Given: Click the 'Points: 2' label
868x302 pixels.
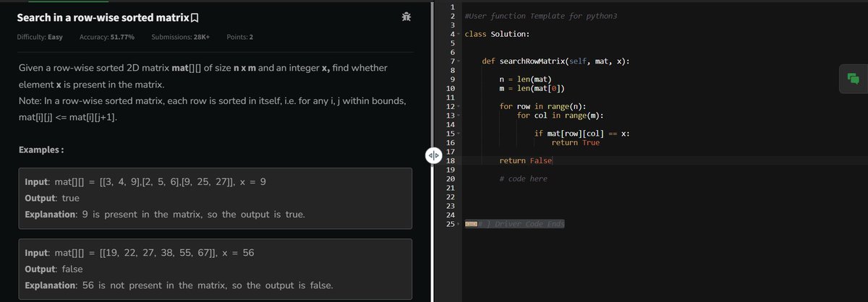Looking at the screenshot, I should click(239, 37).
